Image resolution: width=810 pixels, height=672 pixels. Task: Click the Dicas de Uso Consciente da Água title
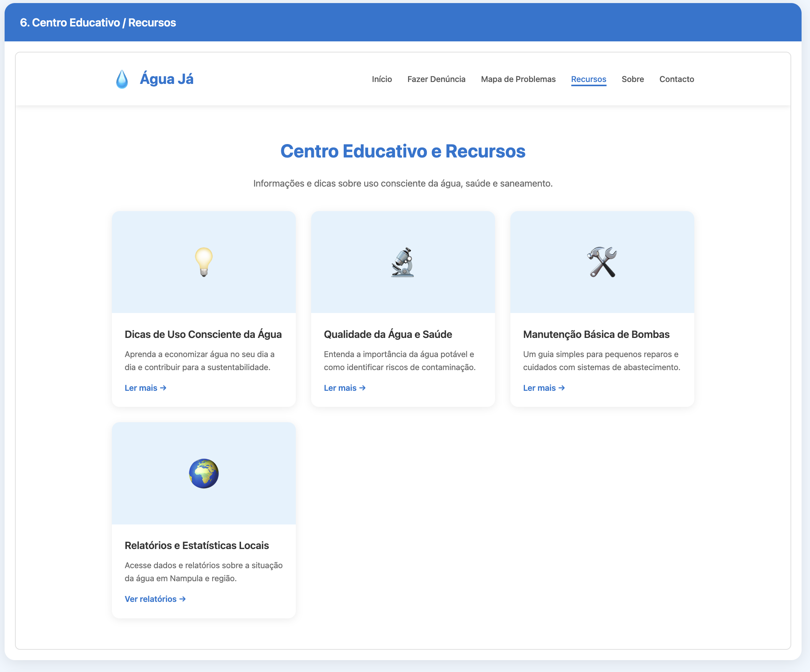[x=203, y=334]
